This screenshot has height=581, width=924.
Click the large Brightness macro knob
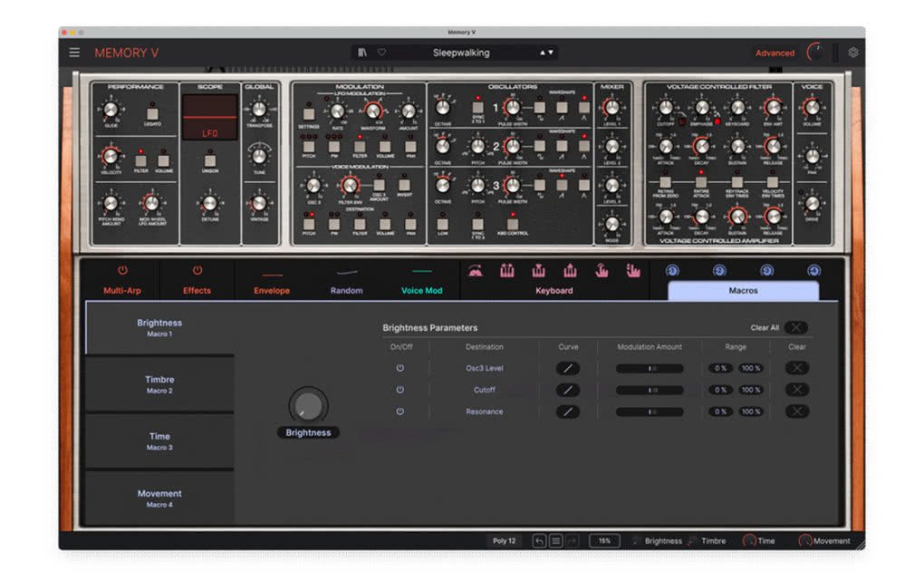(x=308, y=405)
